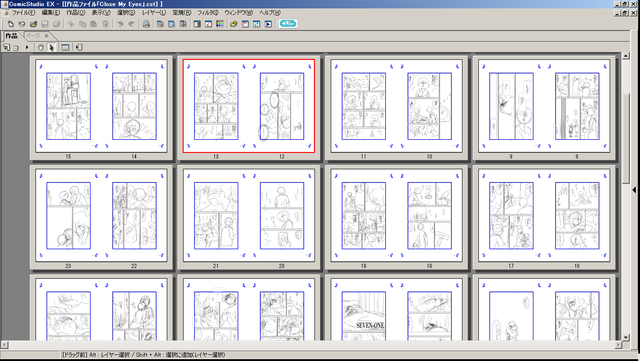Click the cyan rounded logo button
The image size is (640, 361).
(288, 24)
